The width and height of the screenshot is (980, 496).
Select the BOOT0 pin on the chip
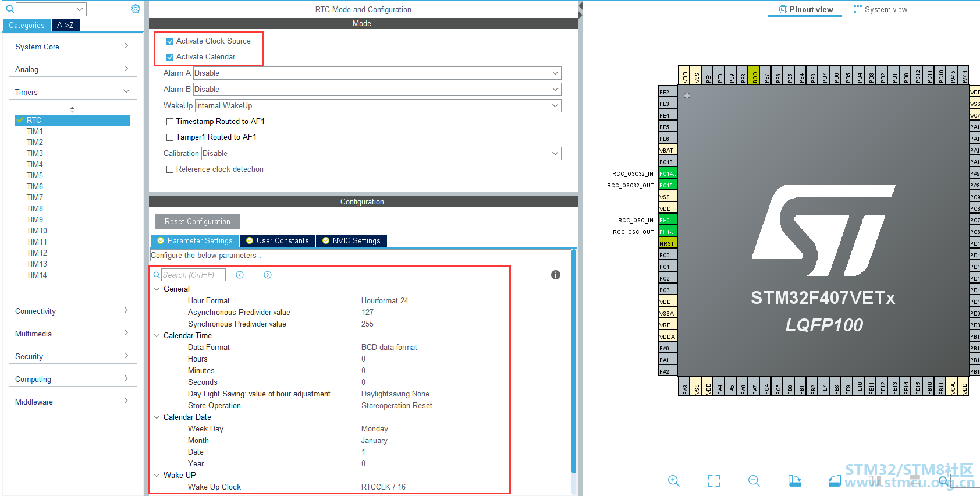click(754, 75)
